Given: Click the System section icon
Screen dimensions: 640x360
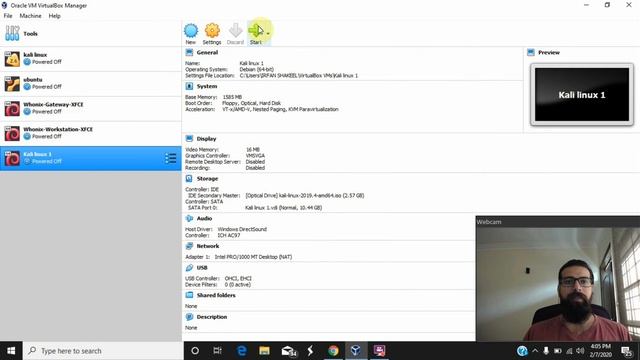Looking at the screenshot, I should click(189, 86).
